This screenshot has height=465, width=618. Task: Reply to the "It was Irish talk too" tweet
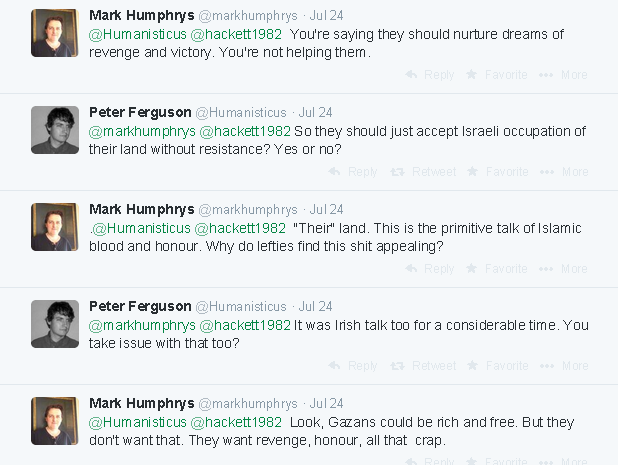353,366
